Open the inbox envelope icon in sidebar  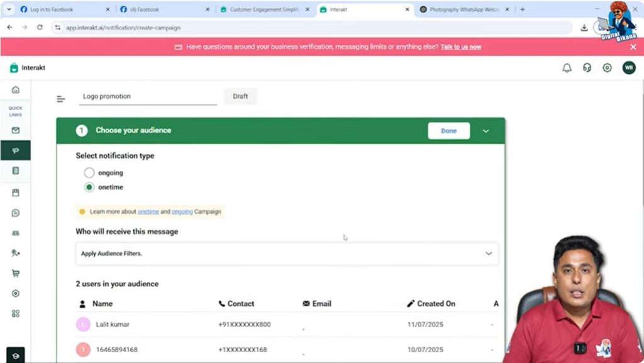pos(16,130)
